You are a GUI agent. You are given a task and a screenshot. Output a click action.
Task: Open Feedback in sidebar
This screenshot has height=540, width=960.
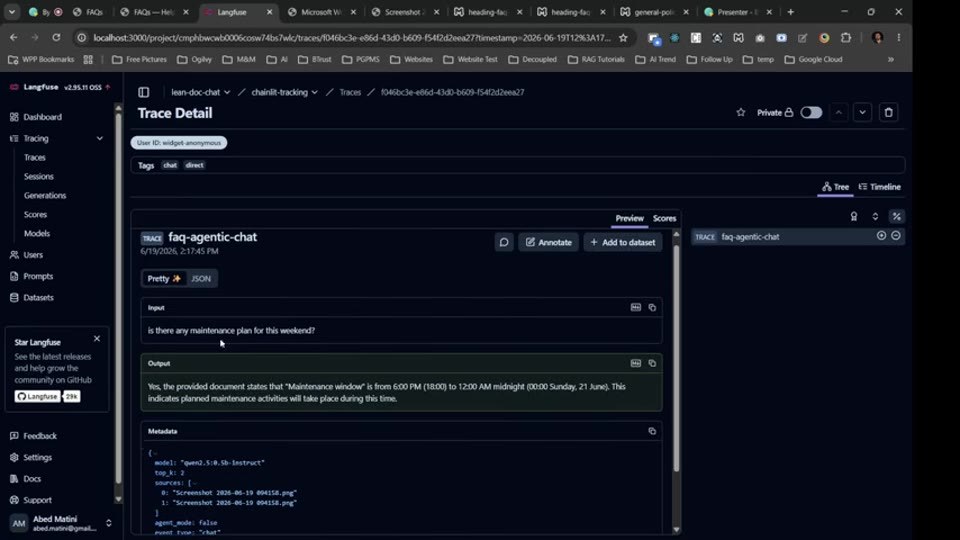click(x=40, y=436)
